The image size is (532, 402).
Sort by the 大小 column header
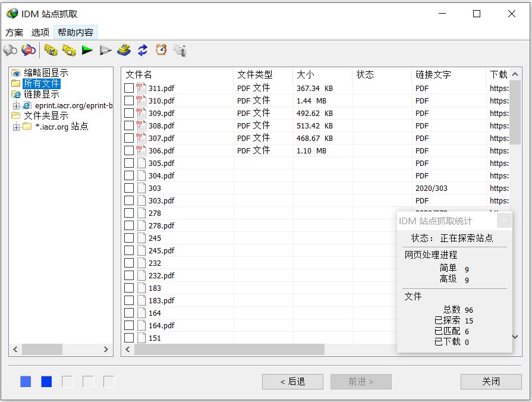(x=323, y=74)
